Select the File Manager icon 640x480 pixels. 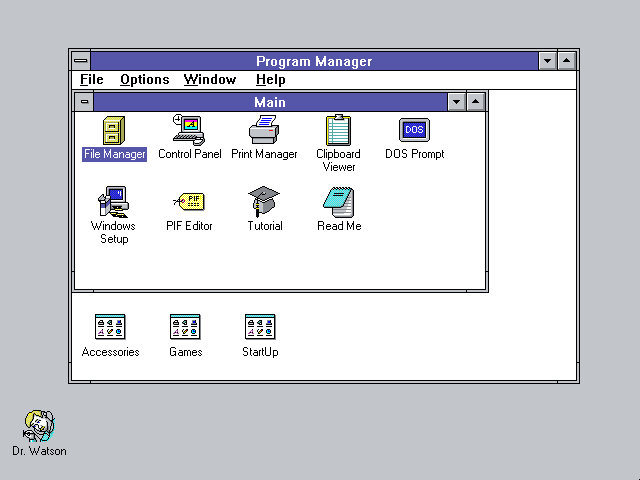[114, 130]
